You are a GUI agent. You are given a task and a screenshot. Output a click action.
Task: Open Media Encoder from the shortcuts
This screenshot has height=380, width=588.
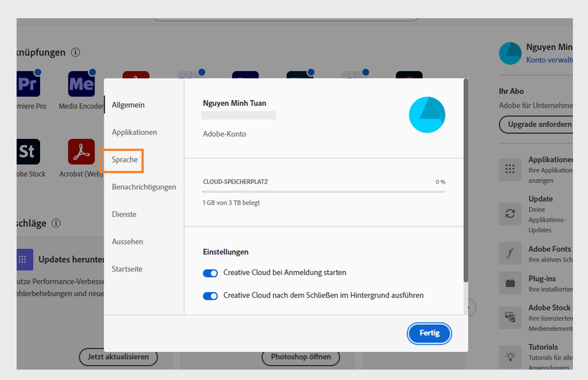pos(80,84)
